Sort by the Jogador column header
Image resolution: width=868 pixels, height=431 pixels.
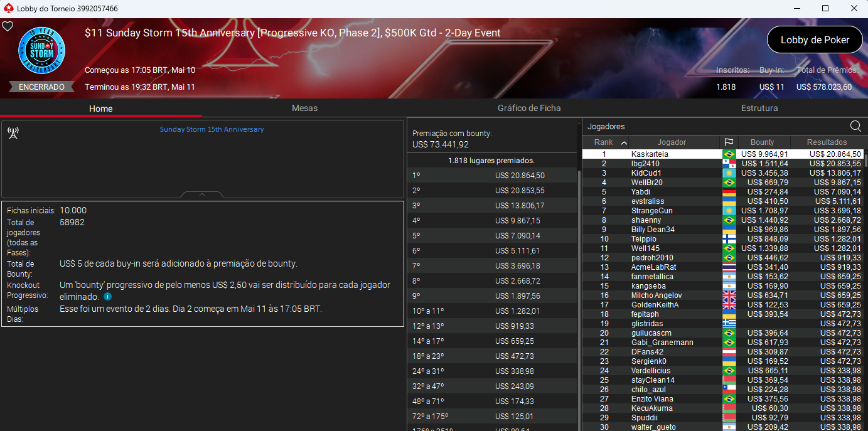[x=672, y=142]
